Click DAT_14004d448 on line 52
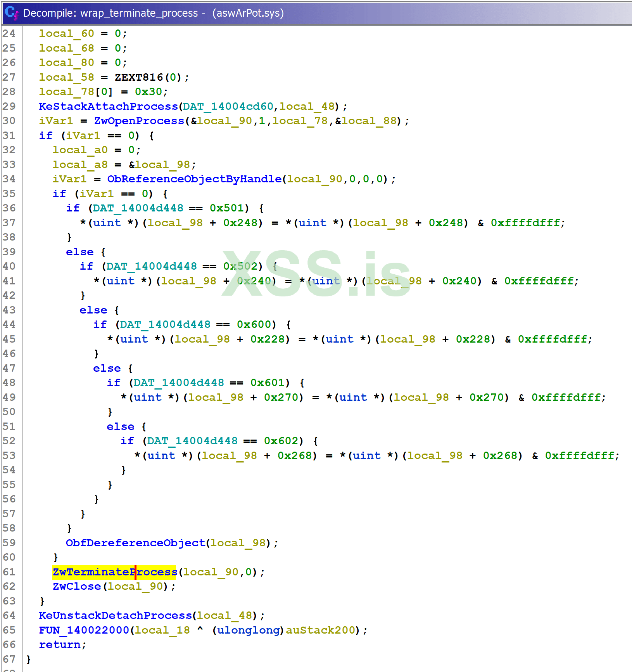This screenshot has width=632, height=672. (192, 441)
